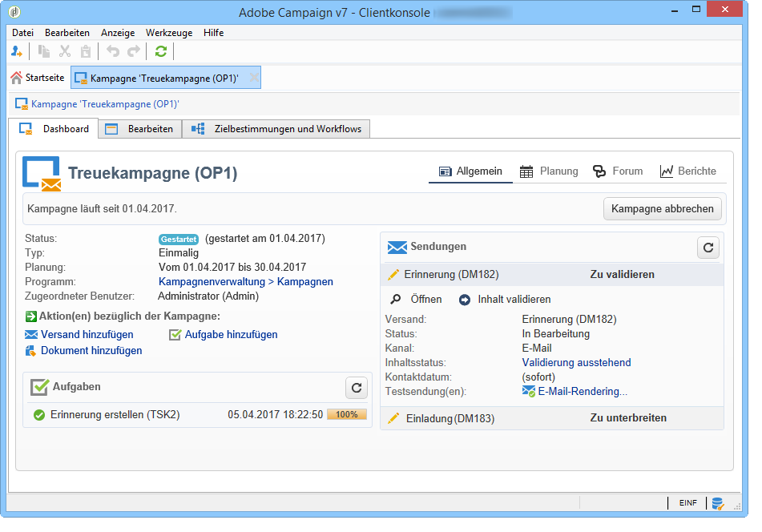Open the Forum view

[618, 171]
